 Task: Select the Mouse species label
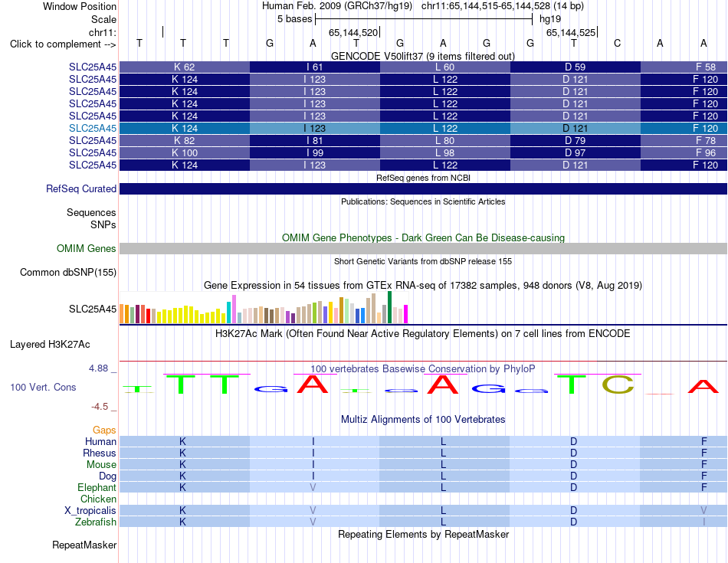(x=101, y=465)
